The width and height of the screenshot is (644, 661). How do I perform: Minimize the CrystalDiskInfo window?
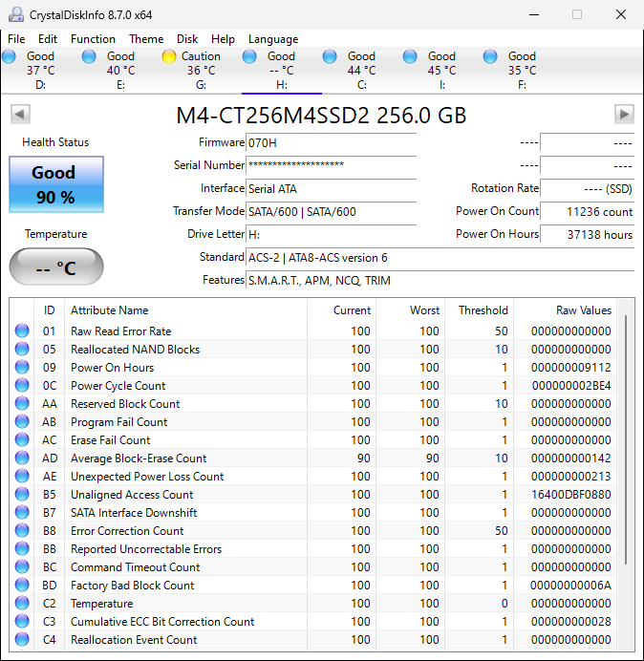534,14
